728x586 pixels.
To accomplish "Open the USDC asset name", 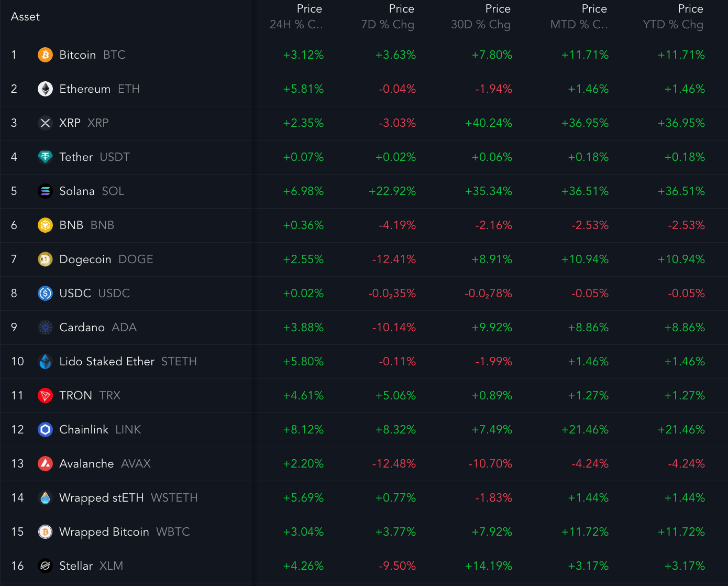I will pyautogui.click(x=94, y=294).
